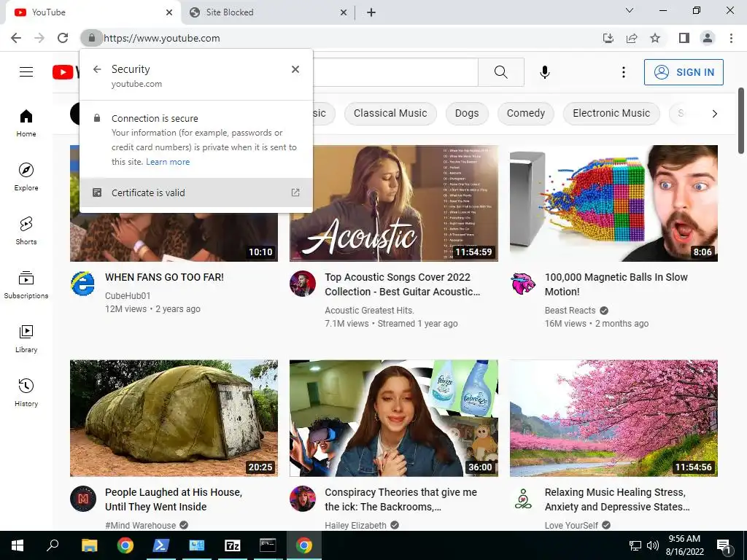
Task: Show more category chips with right arrow
Action: (x=714, y=113)
